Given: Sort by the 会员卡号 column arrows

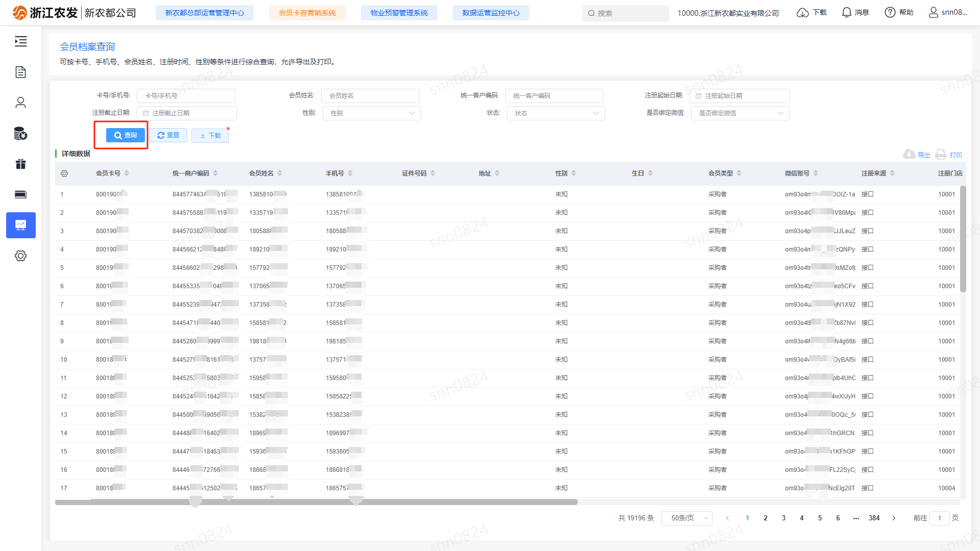Looking at the screenshot, I should pos(127,173).
